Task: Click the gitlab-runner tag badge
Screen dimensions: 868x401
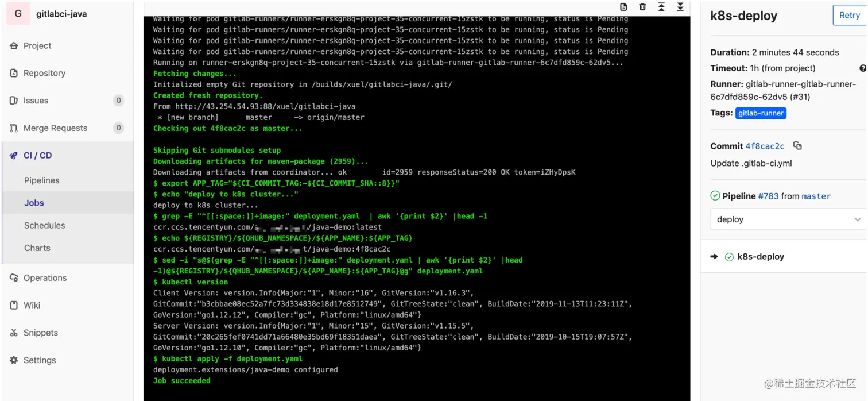Action: [761, 113]
